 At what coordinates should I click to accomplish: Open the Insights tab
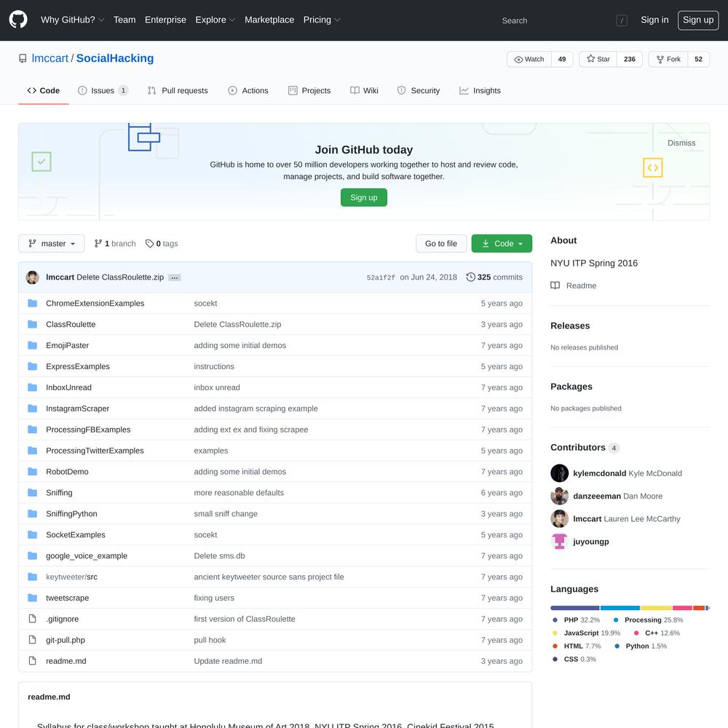pyautogui.click(x=480, y=90)
